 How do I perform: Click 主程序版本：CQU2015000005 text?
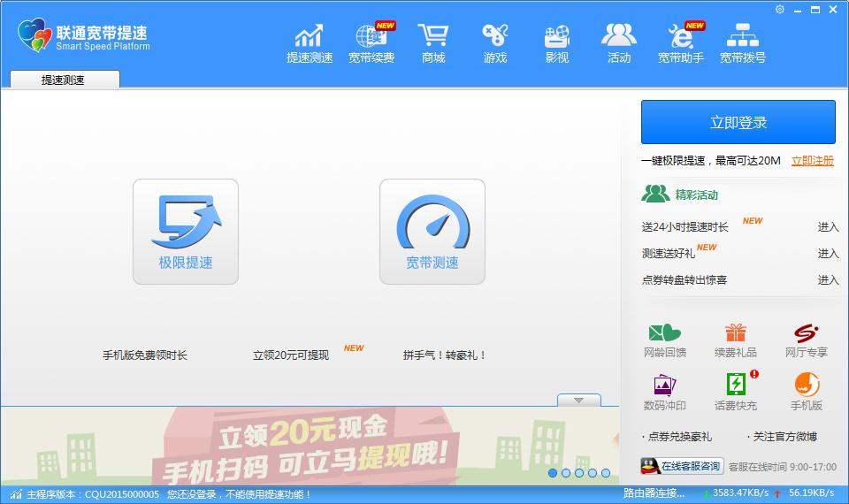click(x=93, y=494)
